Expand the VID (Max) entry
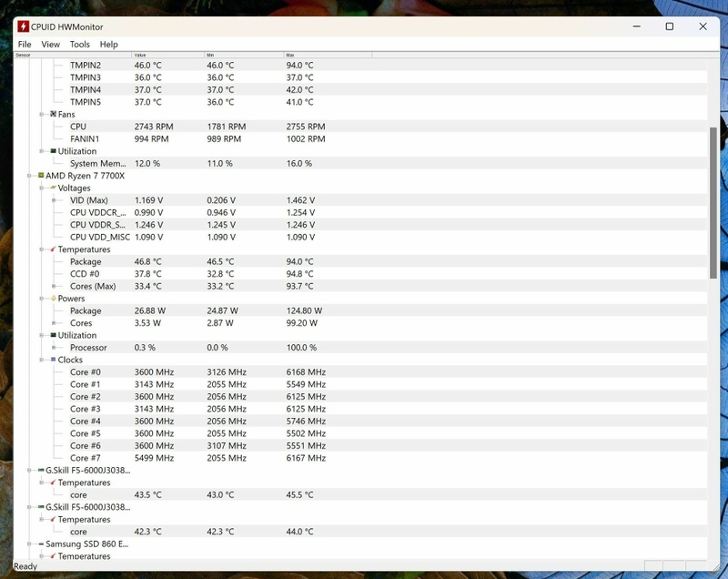The width and height of the screenshot is (728, 579). (54, 200)
